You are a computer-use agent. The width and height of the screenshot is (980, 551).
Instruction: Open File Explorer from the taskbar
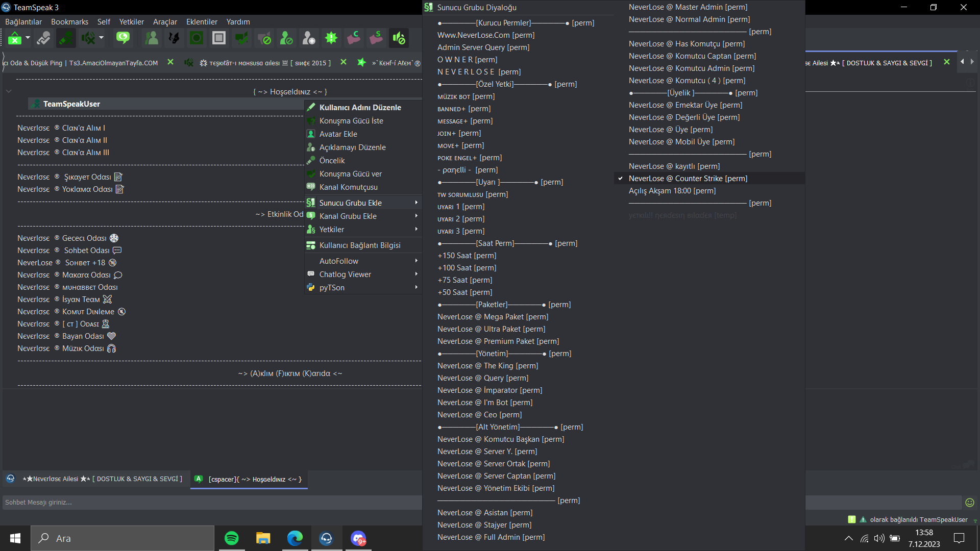coord(263,538)
